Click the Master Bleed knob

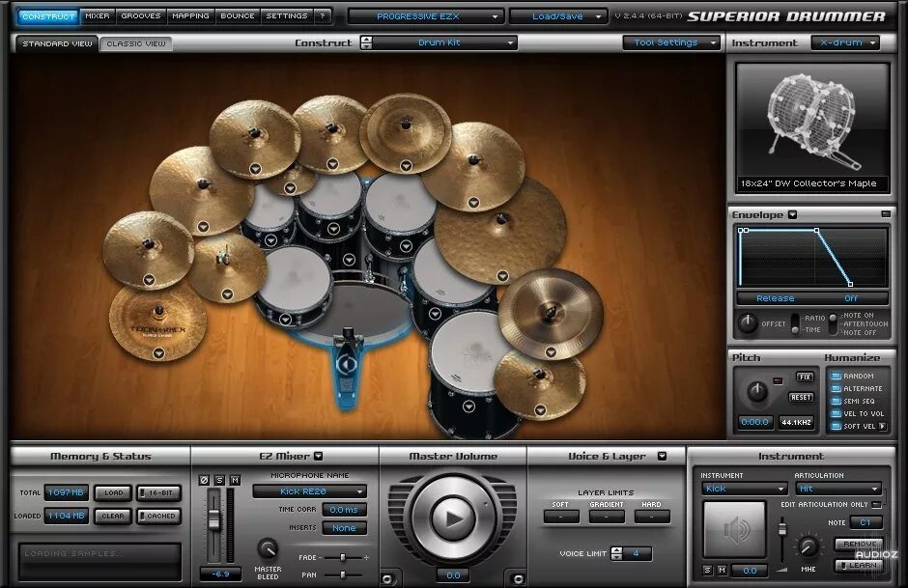click(268, 548)
